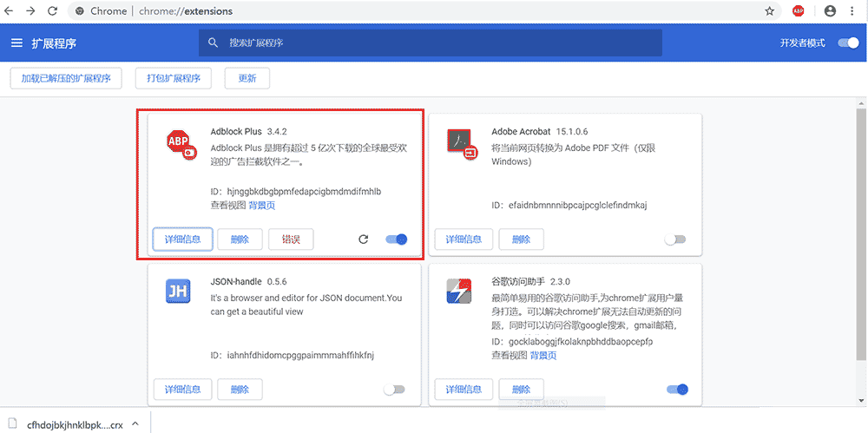Disable the Adblock Plus extension toggle
Viewport: 868px width, 433px height.
397,239
